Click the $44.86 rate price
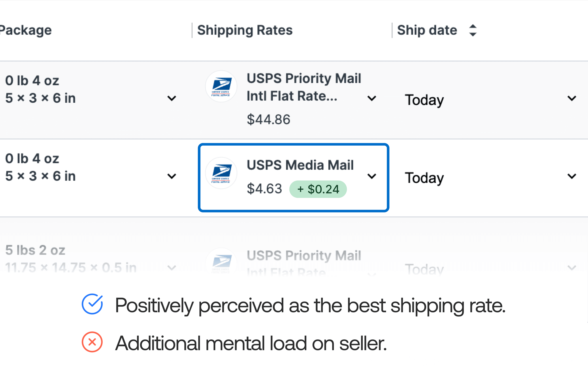This screenshot has width=588, height=367. click(x=268, y=119)
